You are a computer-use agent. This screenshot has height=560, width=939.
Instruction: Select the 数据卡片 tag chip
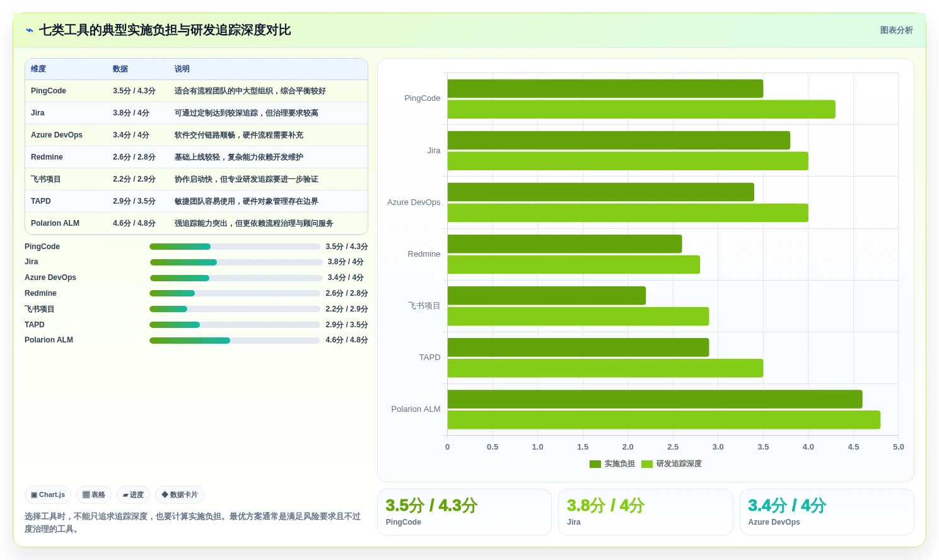point(180,495)
